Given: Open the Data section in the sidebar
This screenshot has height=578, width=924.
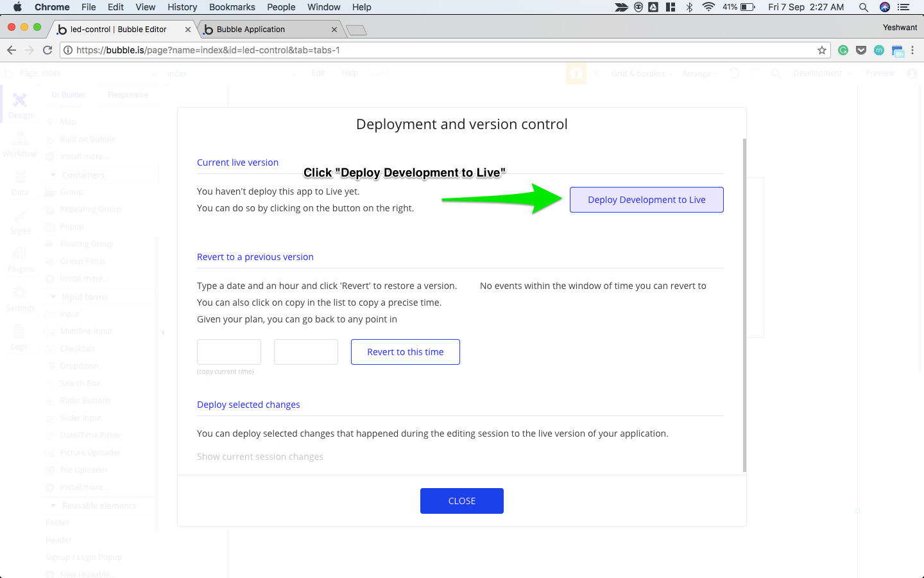Looking at the screenshot, I should (20, 183).
